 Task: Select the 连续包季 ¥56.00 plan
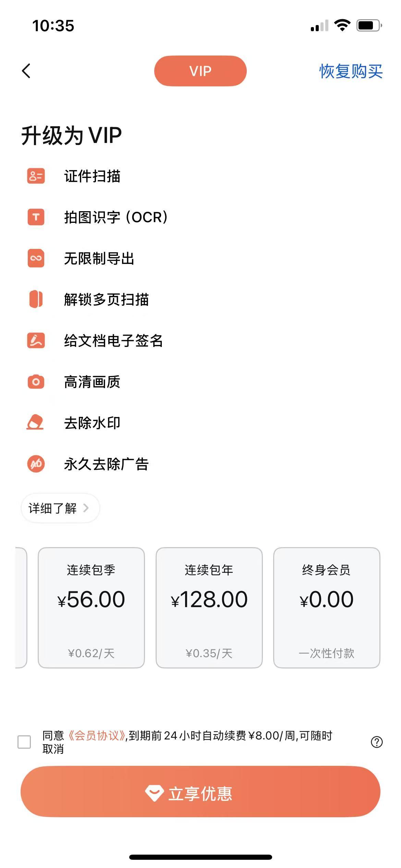[91, 608]
